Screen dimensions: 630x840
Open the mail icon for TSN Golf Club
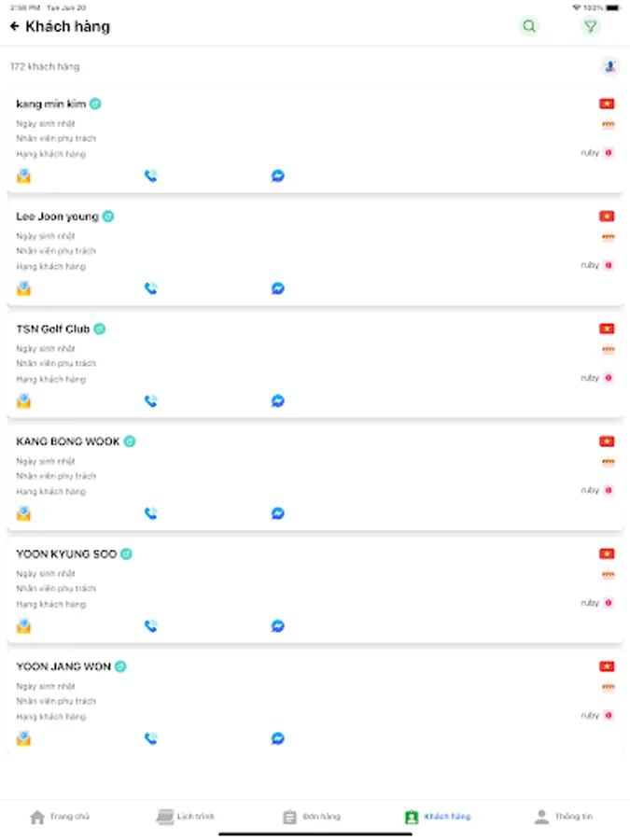[23, 401]
